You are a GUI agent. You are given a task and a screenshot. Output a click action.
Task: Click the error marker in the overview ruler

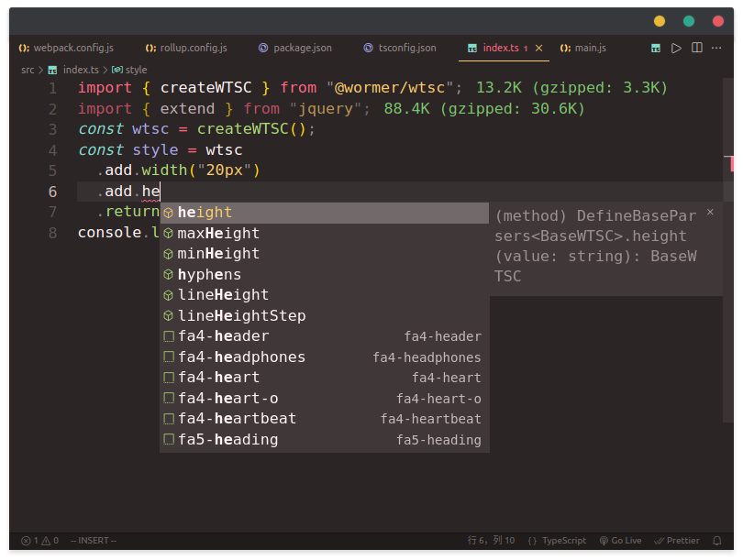pos(731,164)
